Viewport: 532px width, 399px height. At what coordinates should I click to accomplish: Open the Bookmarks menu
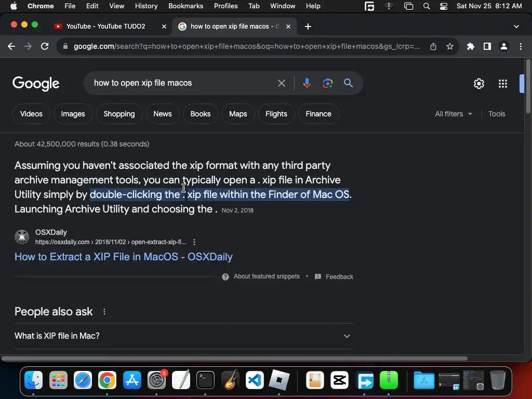coord(185,6)
